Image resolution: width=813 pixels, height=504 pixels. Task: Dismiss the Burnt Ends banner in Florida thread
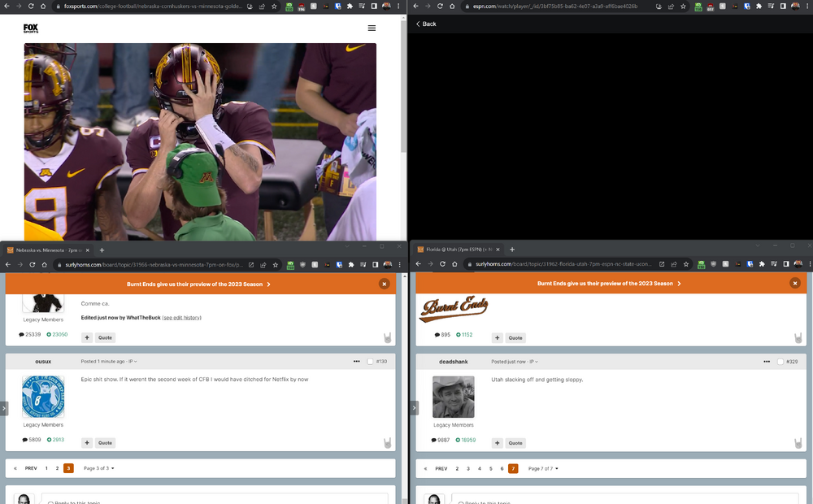pos(794,284)
